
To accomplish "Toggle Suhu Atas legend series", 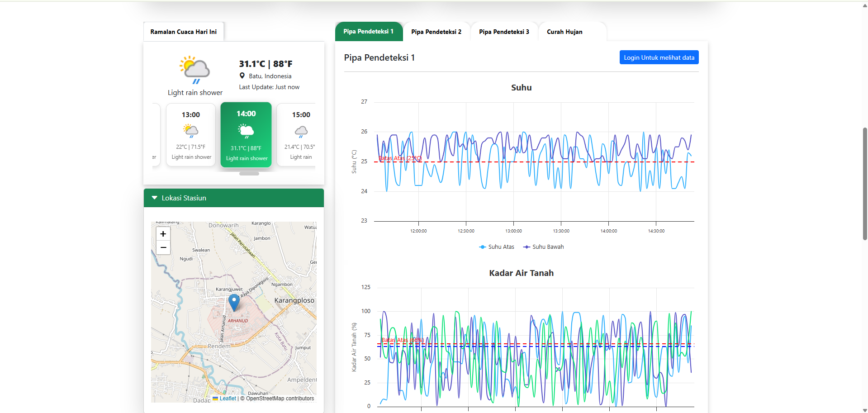I will pos(497,247).
